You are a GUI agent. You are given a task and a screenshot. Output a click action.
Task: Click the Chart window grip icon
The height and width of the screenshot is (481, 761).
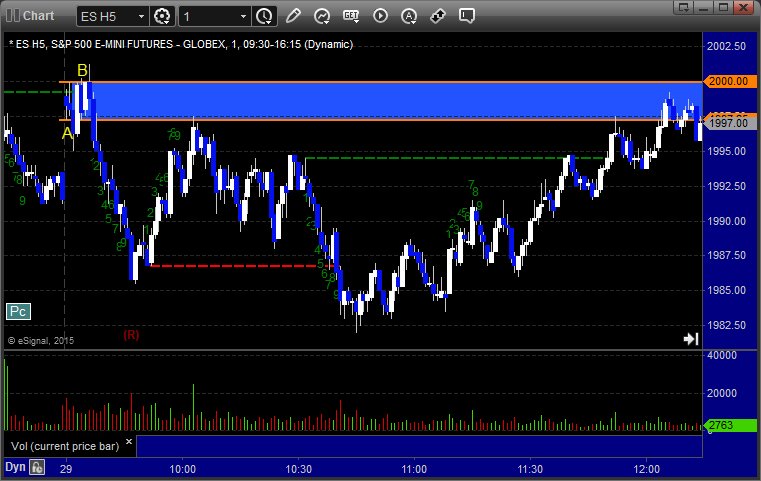click(13, 16)
